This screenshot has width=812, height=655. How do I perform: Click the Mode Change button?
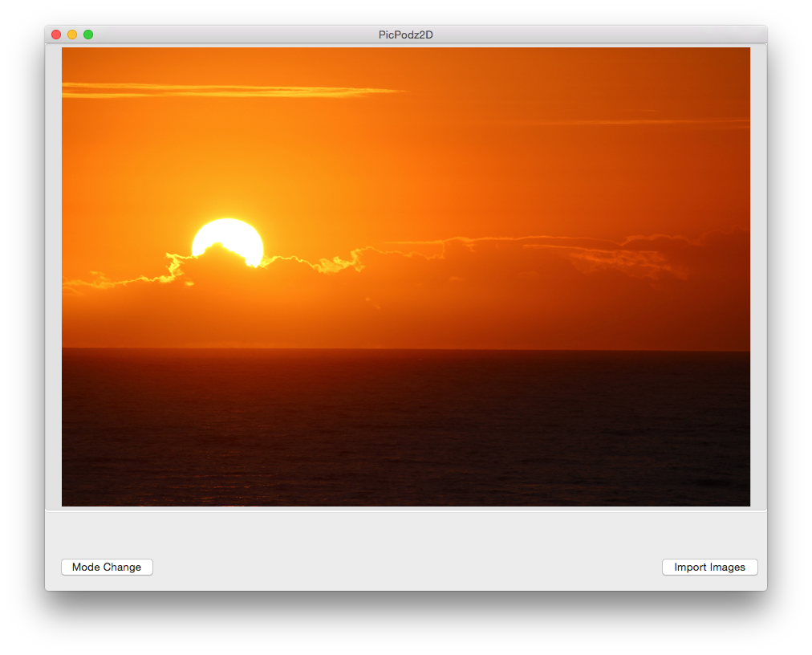107,567
